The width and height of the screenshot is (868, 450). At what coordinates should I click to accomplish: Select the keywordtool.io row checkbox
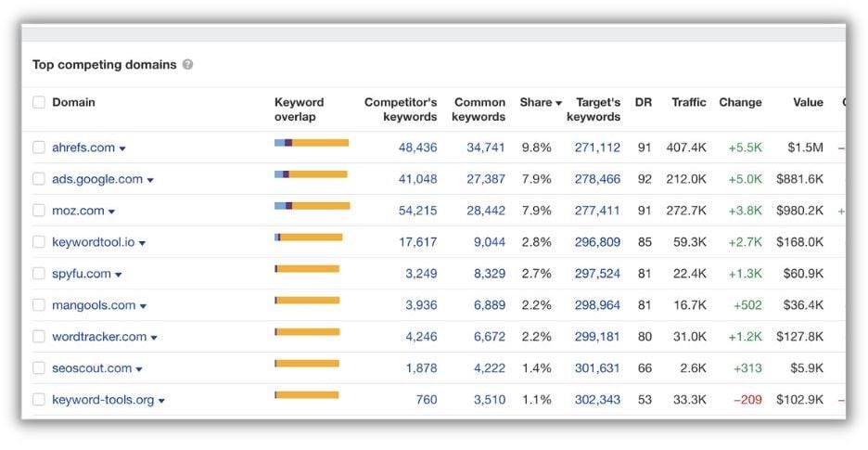coord(39,242)
